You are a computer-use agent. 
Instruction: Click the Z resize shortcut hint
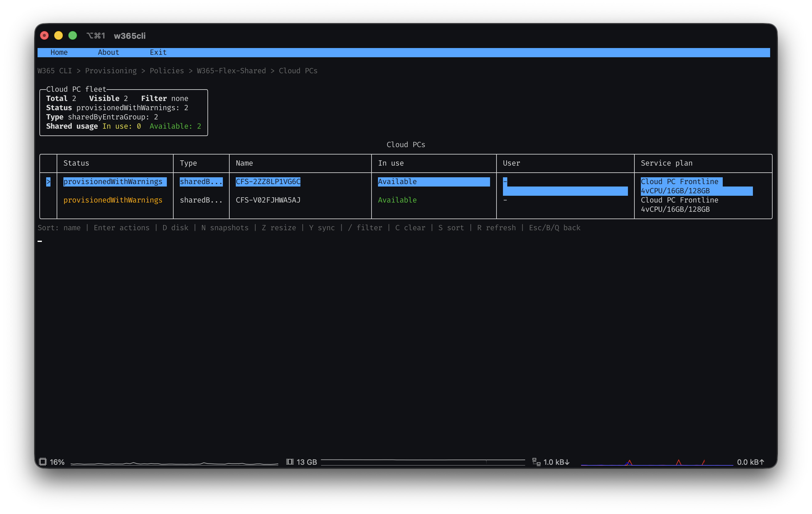pyautogui.click(x=279, y=228)
